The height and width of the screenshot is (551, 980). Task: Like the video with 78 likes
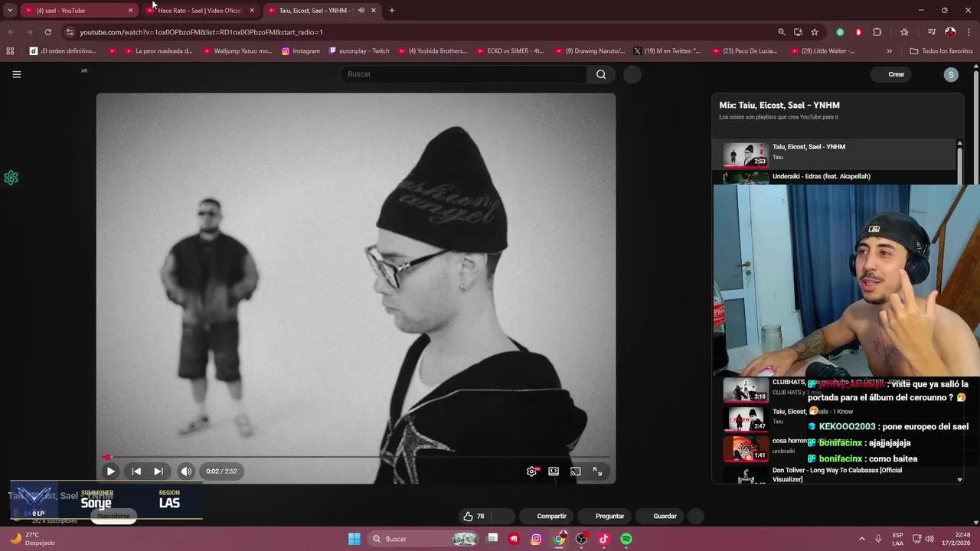click(473, 516)
